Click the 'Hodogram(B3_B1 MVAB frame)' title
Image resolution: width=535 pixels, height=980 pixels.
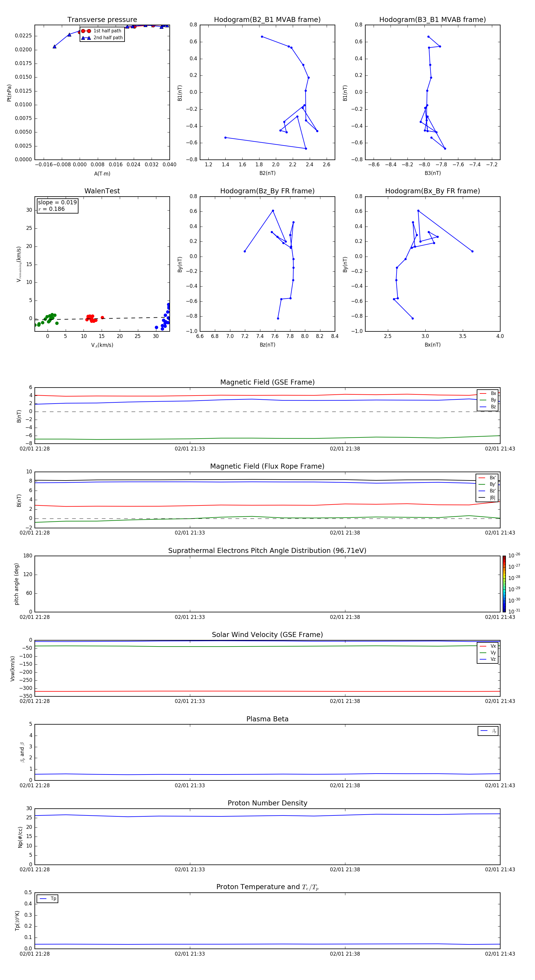[x=432, y=20]
